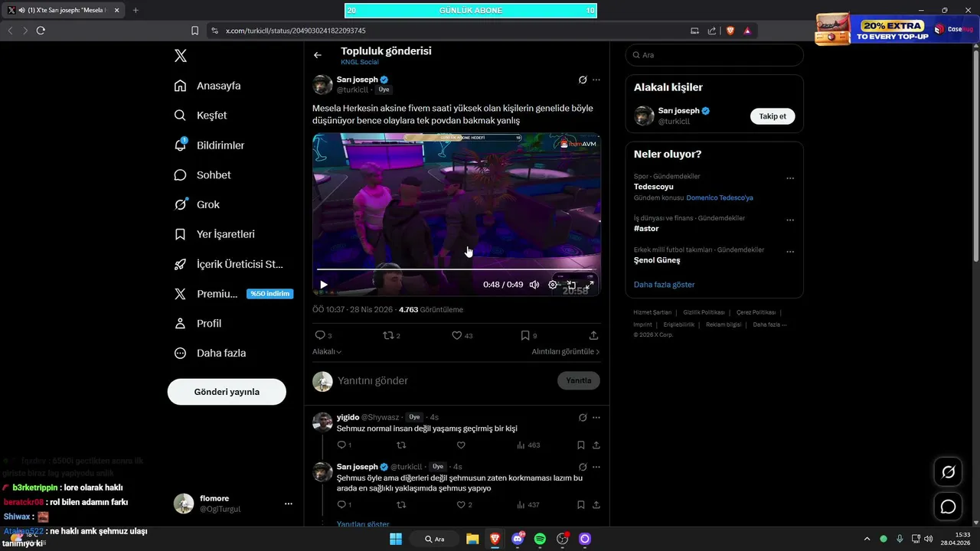The height and width of the screenshot is (551, 980).
Task: Open the Alakalı reply sort dropdown
Action: click(327, 351)
